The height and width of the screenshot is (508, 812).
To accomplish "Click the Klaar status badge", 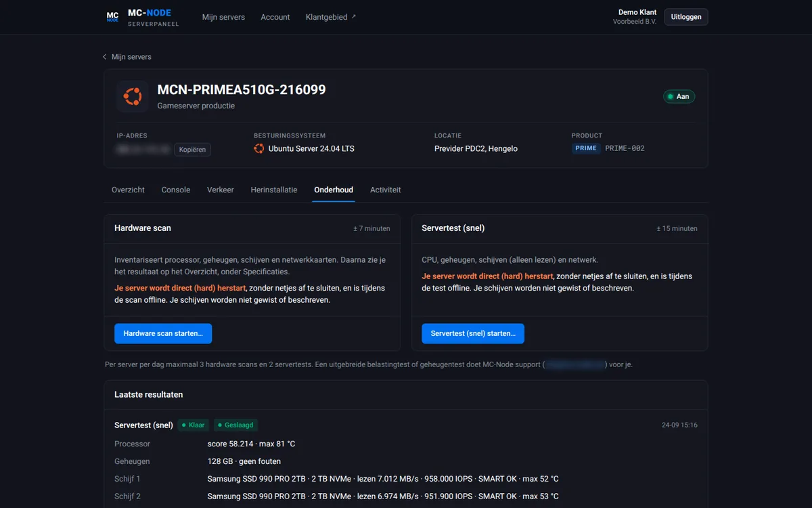I will coord(193,425).
